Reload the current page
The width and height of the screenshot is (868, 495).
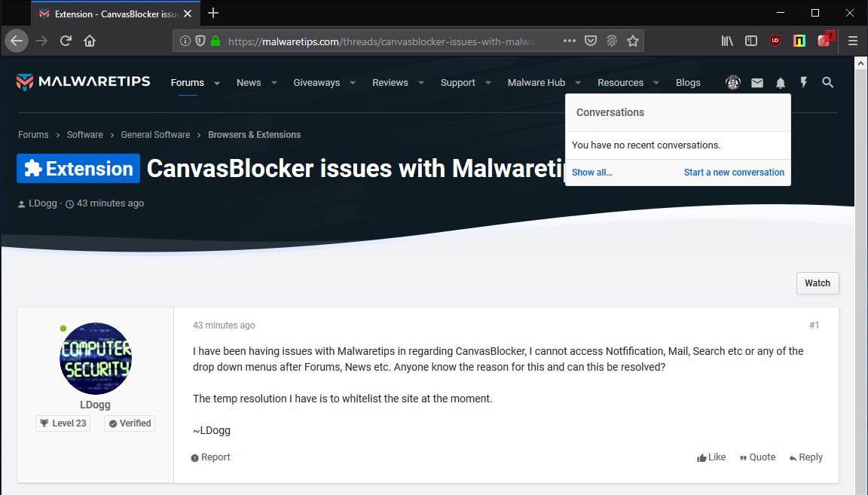pos(66,41)
